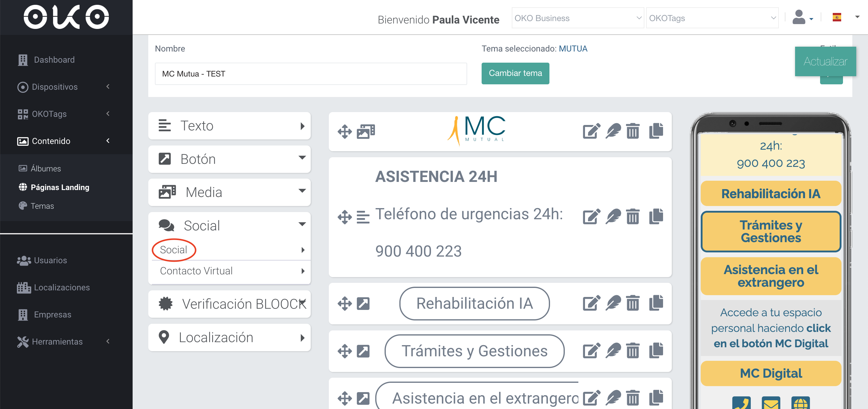The image size is (868, 409).
Task: Open the style feather icon on Trámites y Gestiones
Action: click(x=614, y=351)
